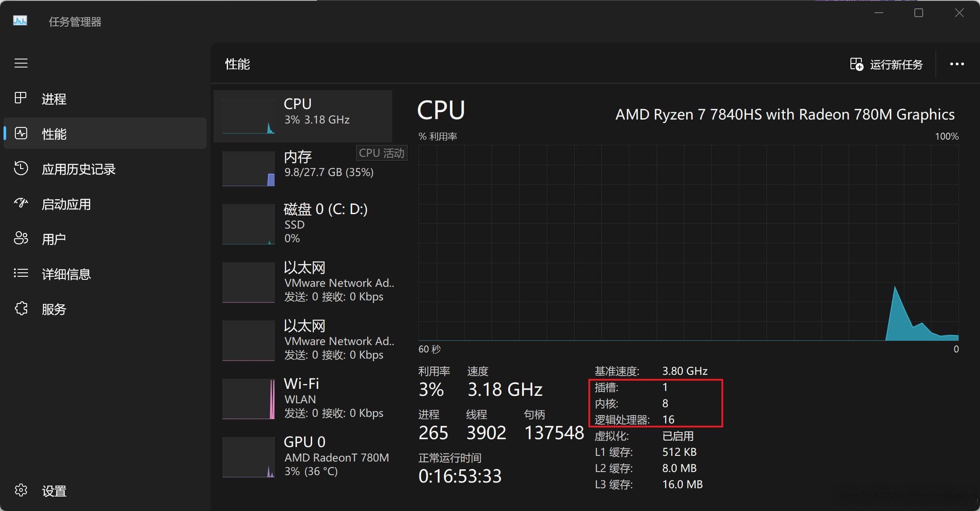Select 磁盘 0 (C: D:) SSD resource
Image resolution: width=980 pixels, height=511 pixels.
303,224
